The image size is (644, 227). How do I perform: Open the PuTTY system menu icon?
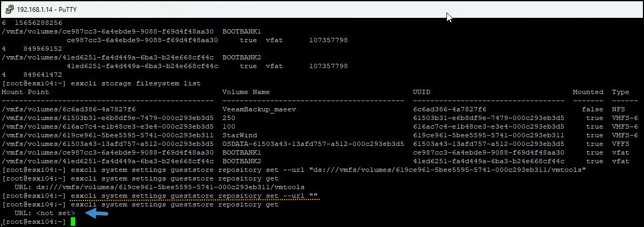(9, 9)
